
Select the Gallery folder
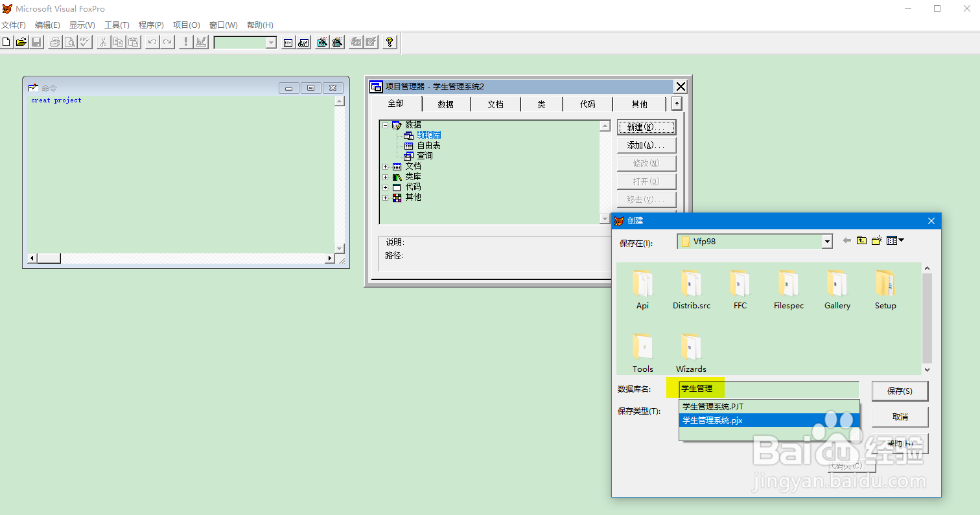[x=837, y=290]
